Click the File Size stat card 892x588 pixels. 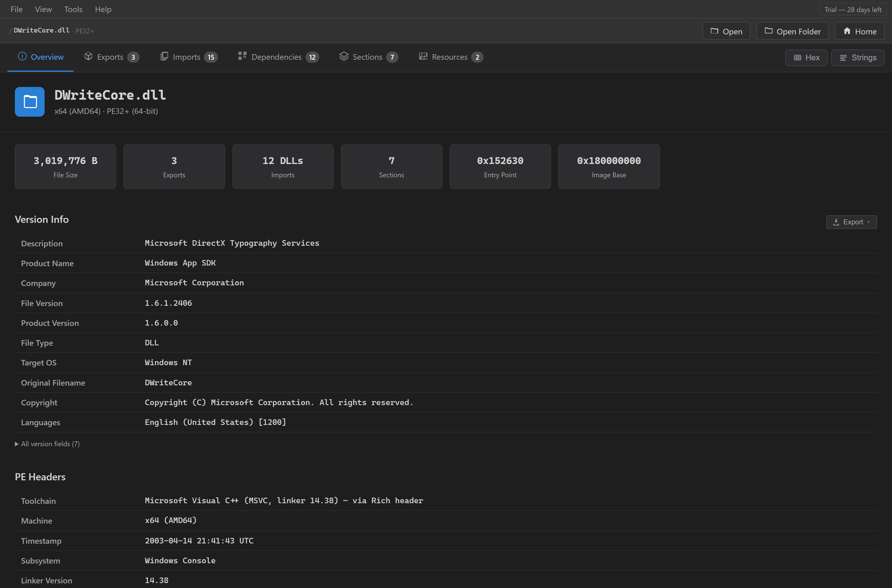pyautogui.click(x=65, y=166)
